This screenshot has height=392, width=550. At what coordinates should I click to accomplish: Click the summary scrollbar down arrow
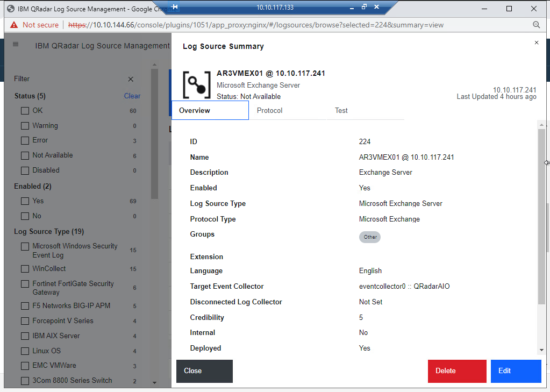[541, 350]
